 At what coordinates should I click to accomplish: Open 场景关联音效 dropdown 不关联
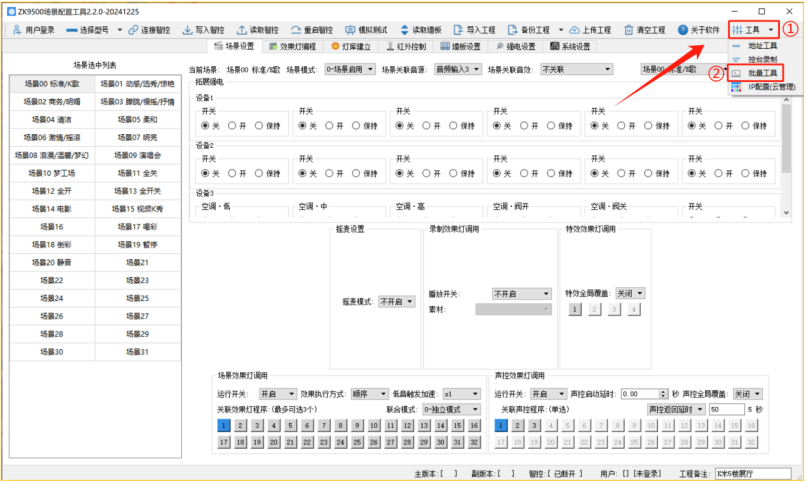tap(576, 69)
